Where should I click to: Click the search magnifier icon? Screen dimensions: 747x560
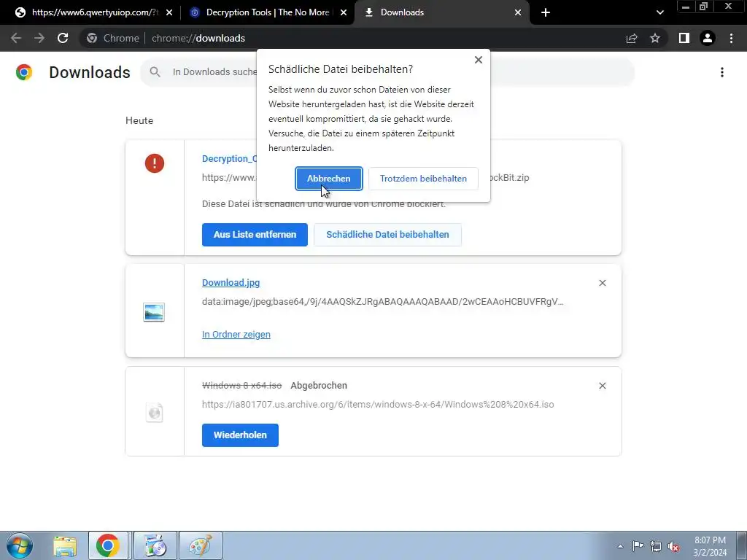[x=155, y=72]
